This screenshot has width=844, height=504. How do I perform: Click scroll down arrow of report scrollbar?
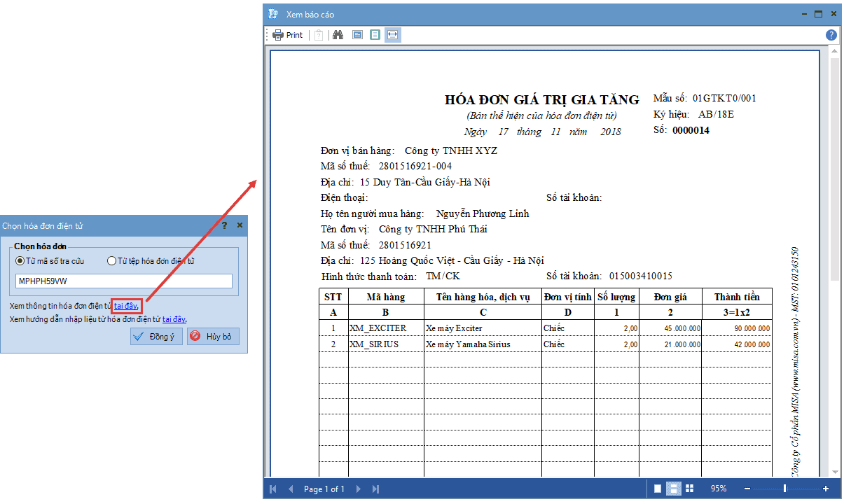point(835,472)
